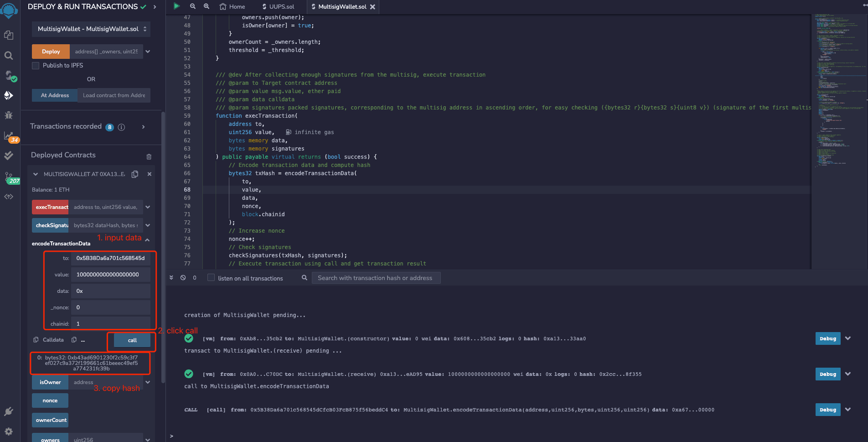Enable Publish to IPFS checkbox
Image resolution: width=868 pixels, height=442 pixels.
point(36,66)
